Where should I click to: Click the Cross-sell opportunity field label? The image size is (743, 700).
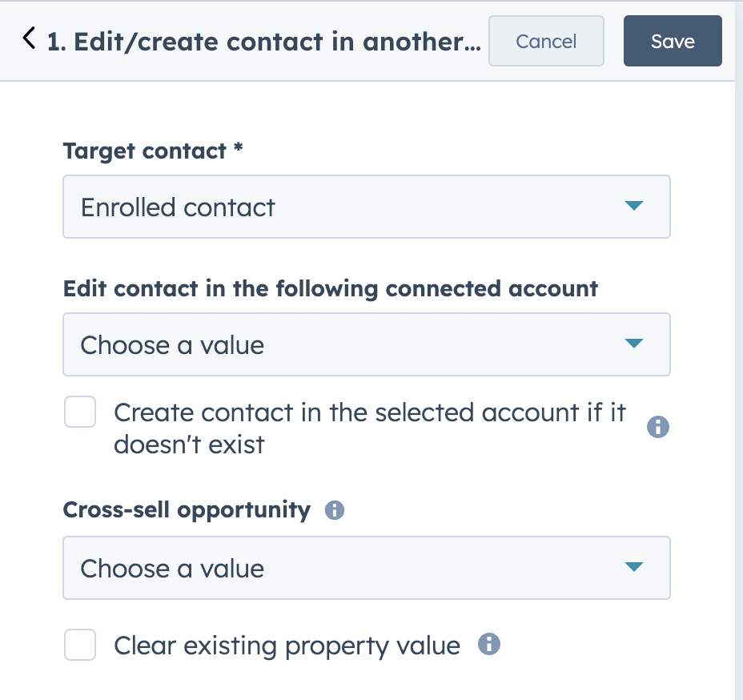[187, 510]
